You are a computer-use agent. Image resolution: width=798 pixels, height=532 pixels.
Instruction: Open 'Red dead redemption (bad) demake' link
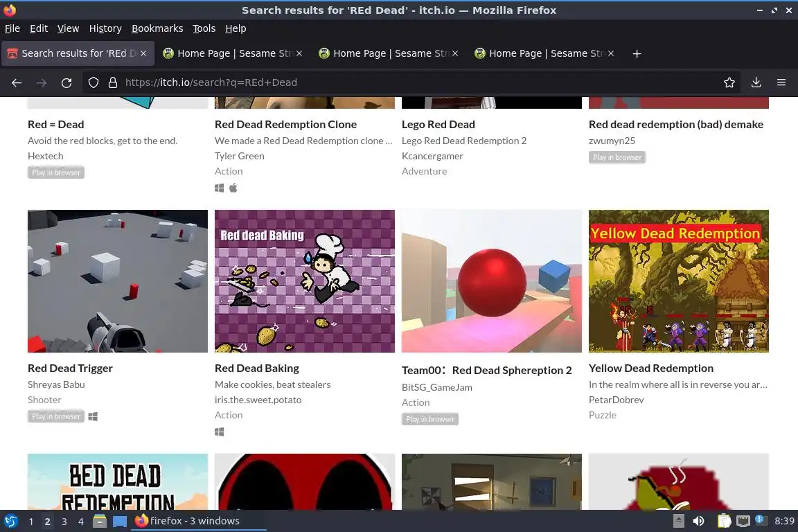coord(676,124)
